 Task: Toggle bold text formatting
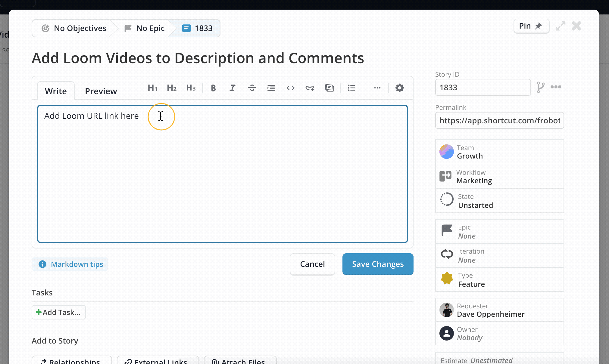tap(213, 88)
